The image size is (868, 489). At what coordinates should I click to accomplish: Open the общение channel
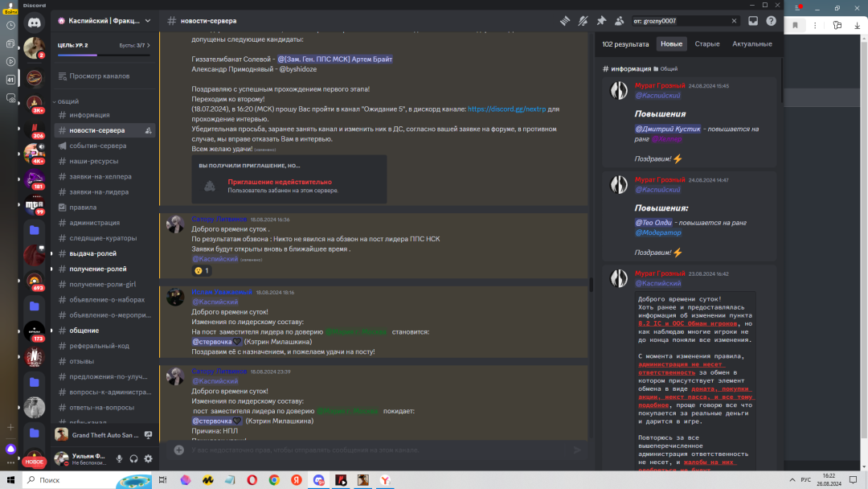[x=104, y=331]
